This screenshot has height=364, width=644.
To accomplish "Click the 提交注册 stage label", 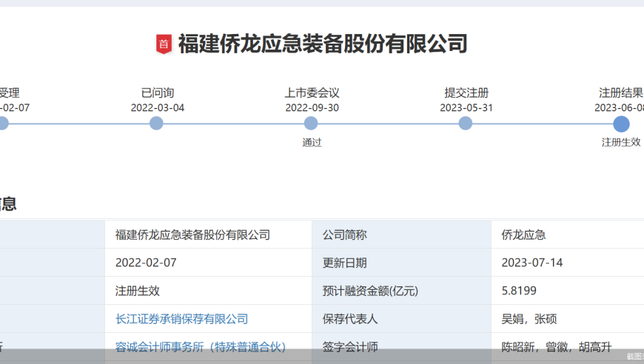I will pos(466,93).
